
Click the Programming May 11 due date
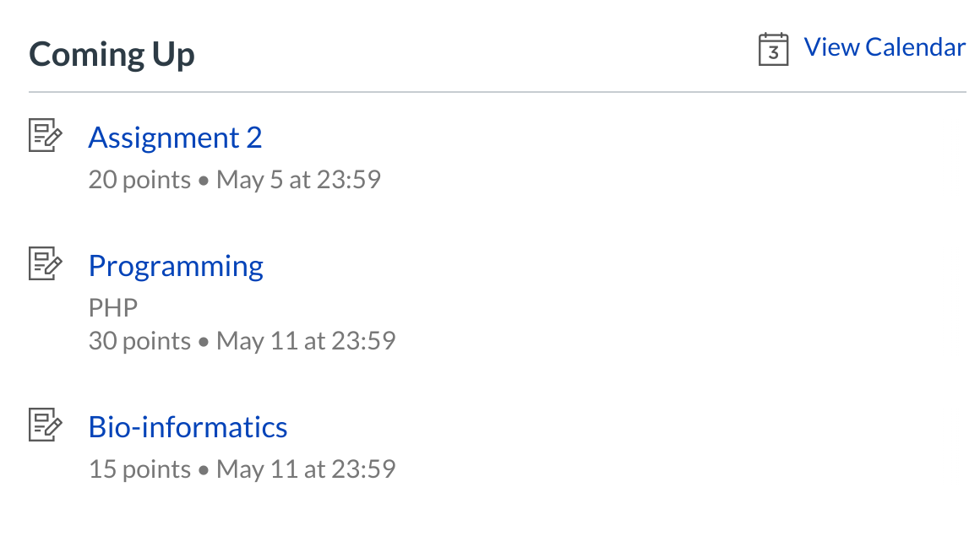pos(306,341)
